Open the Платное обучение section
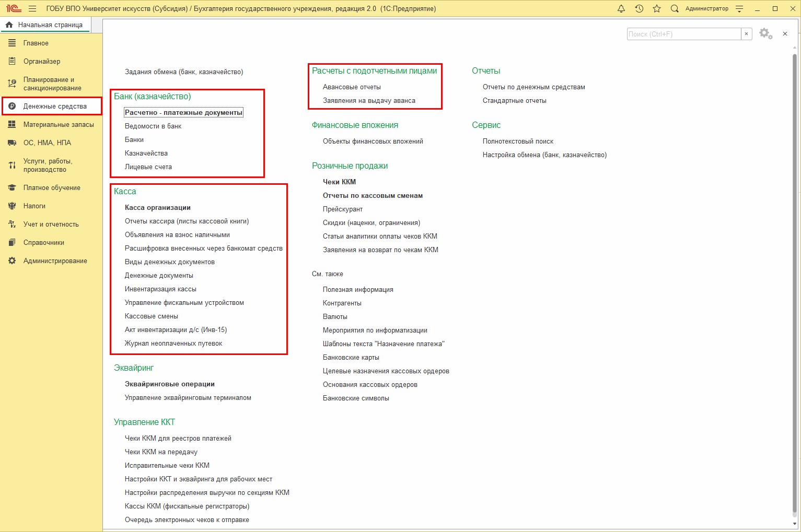The height and width of the screenshot is (532, 801). (x=51, y=188)
